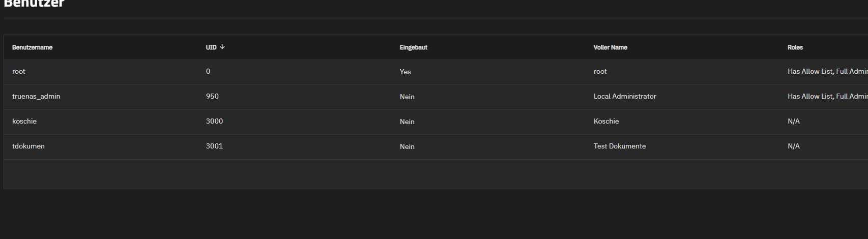The image size is (868, 239).
Task: Click Local Administrator full name
Action: tap(625, 96)
